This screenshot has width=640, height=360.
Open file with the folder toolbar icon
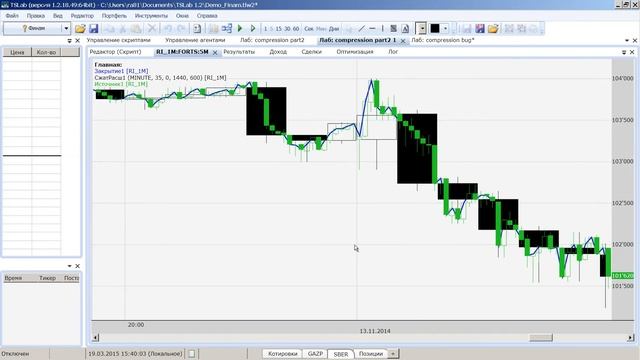tap(80, 29)
